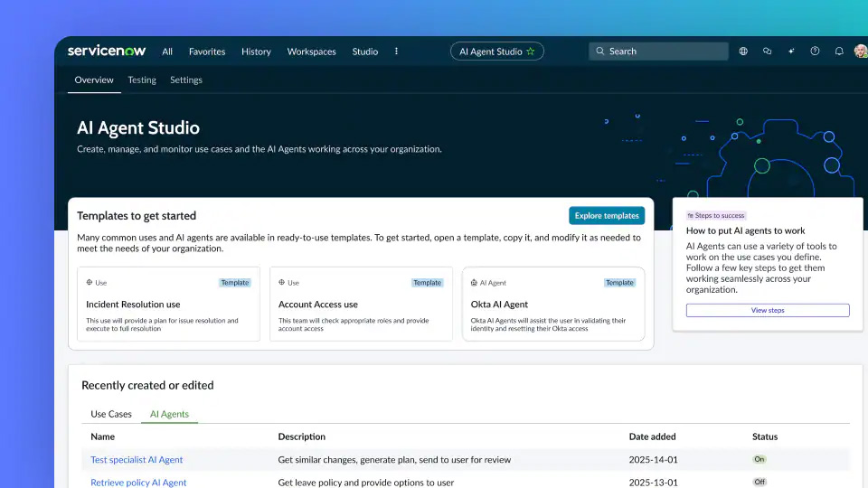
Task: Switch to the Testing tab
Action: (142, 80)
